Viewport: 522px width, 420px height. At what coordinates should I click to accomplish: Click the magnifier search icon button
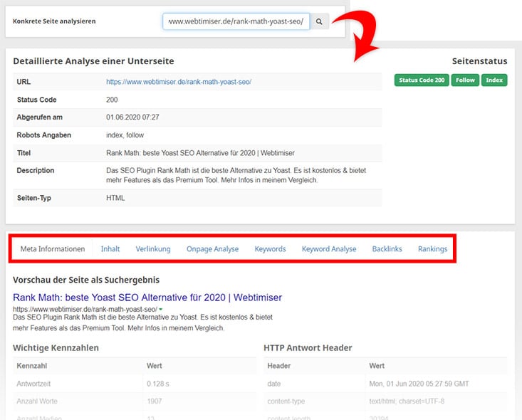click(x=319, y=21)
